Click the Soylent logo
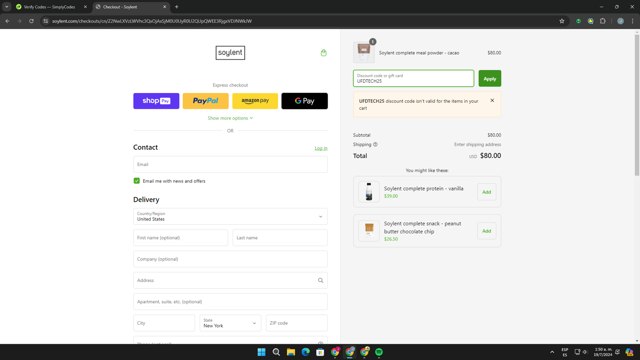Screen dimensions: 640x360 (230, 53)
